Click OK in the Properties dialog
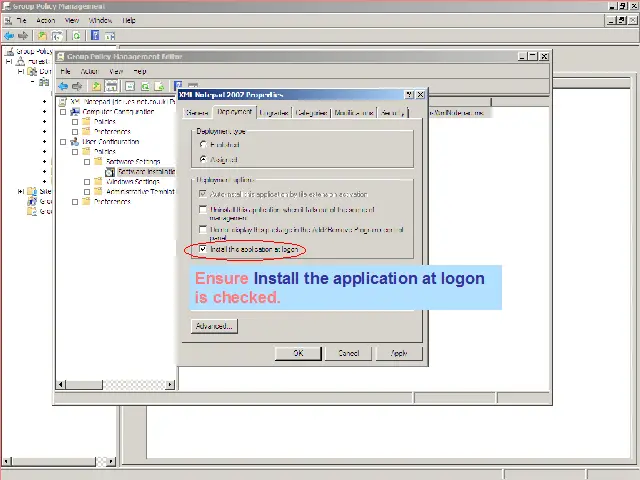This screenshot has height=480, width=640. [298, 353]
